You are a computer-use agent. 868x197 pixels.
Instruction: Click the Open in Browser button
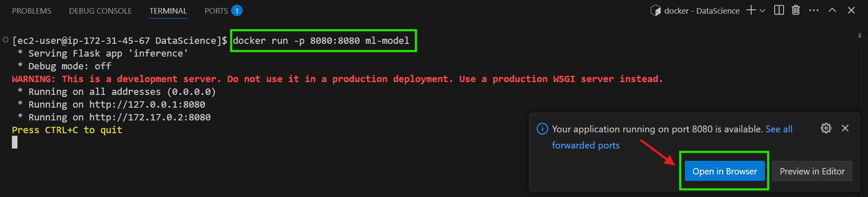tap(724, 171)
